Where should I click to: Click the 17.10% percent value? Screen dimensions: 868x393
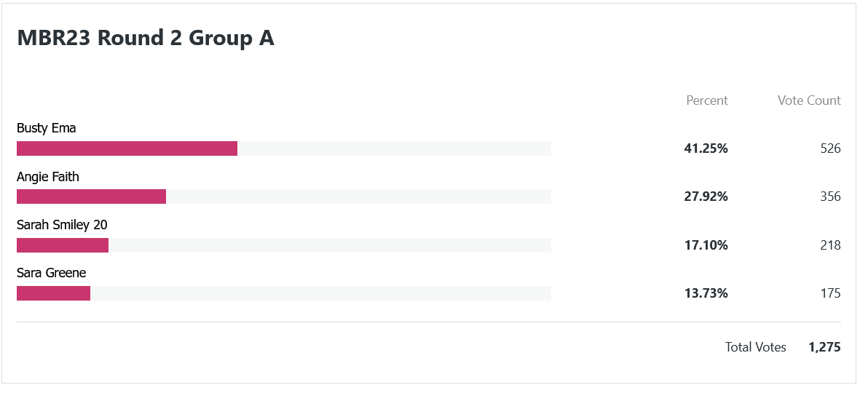point(706,245)
